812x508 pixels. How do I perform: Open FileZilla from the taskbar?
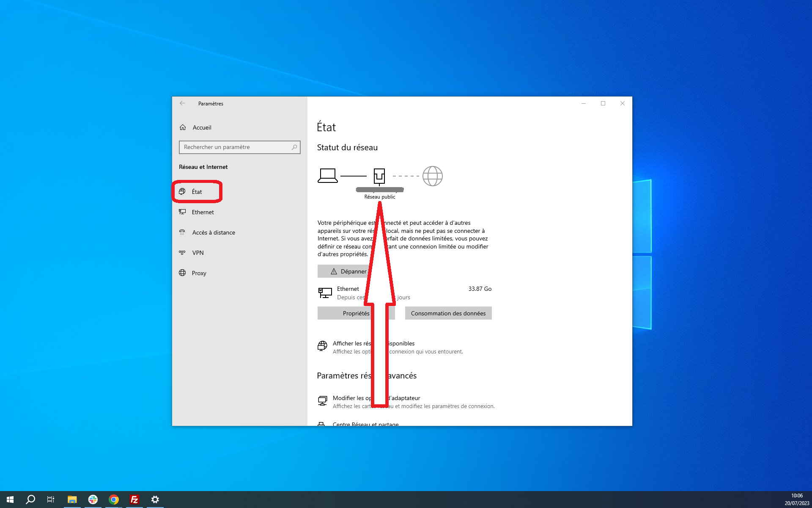click(x=134, y=500)
